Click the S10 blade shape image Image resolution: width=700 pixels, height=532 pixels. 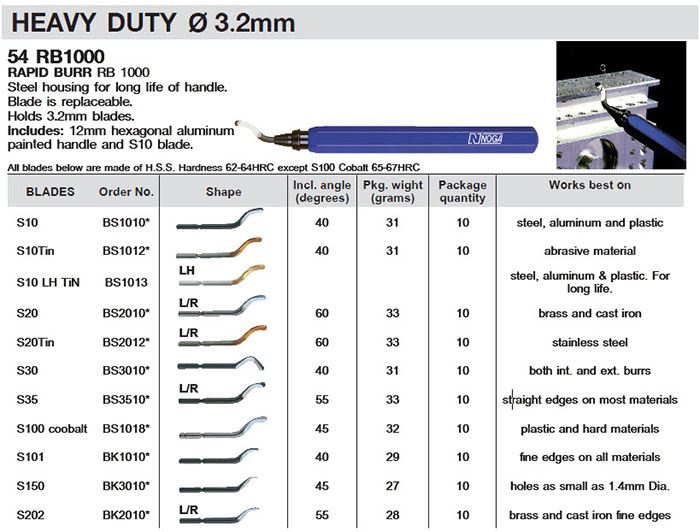pyautogui.click(x=220, y=219)
